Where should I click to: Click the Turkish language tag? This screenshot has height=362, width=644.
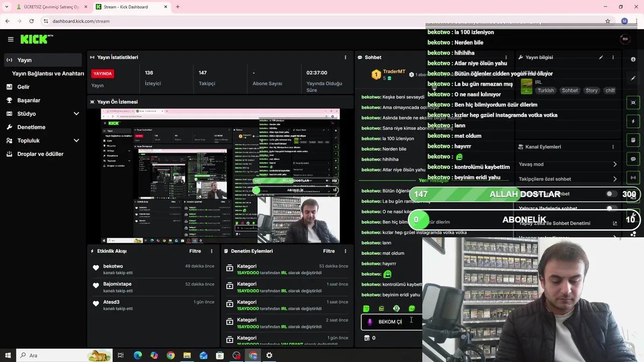click(x=545, y=90)
